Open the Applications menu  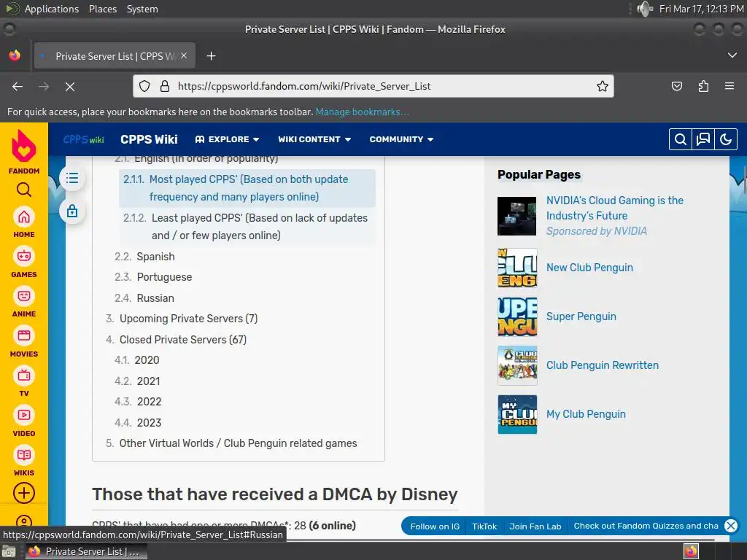52,9
